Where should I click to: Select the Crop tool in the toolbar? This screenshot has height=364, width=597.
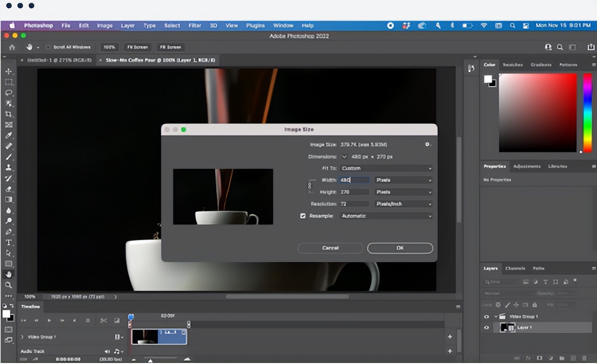(x=9, y=114)
